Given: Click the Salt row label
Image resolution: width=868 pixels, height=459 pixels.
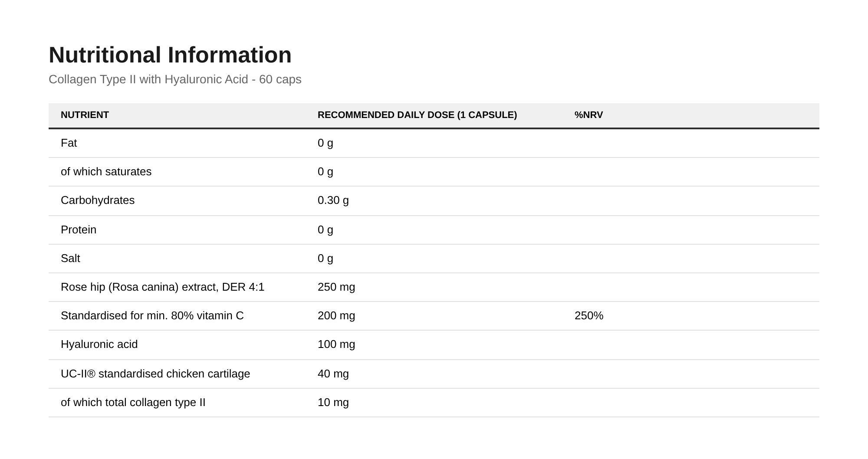Looking at the screenshot, I should tap(70, 259).
